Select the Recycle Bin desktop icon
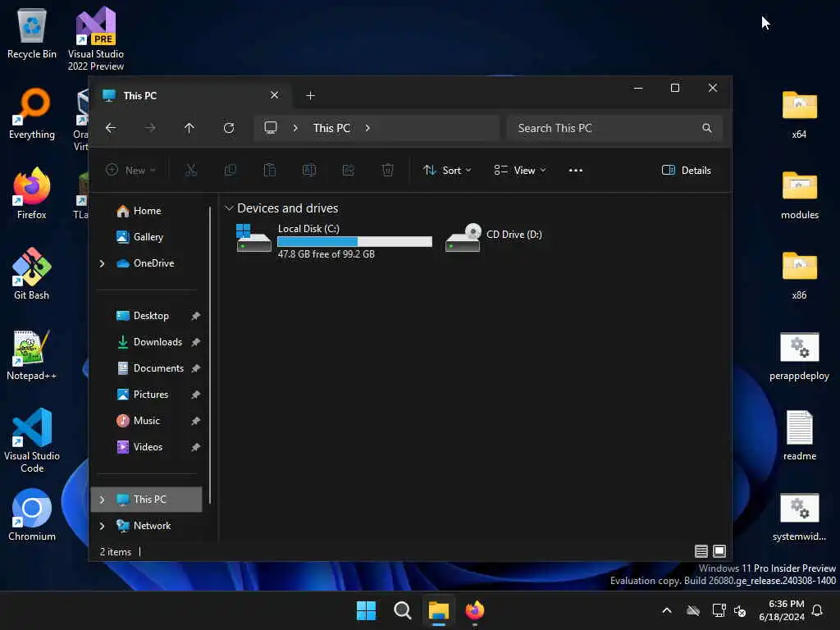This screenshot has height=630, width=840. click(x=32, y=33)
